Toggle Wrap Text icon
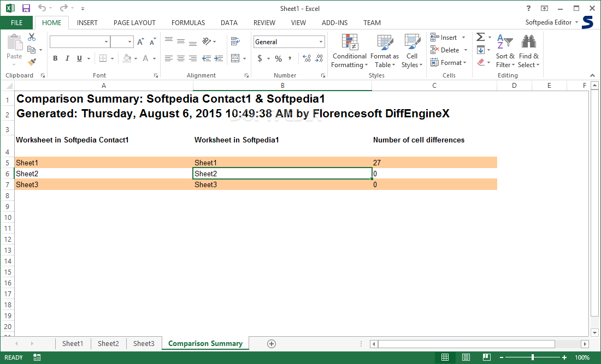The image size is (601, 364). click(235, 41)
